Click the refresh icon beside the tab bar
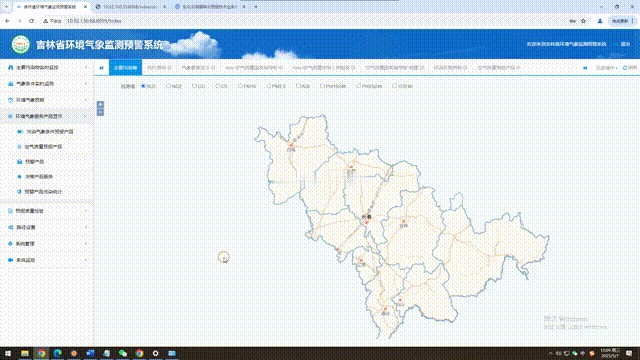This screenshot has height=360, width=640. [x=625, y=68]
